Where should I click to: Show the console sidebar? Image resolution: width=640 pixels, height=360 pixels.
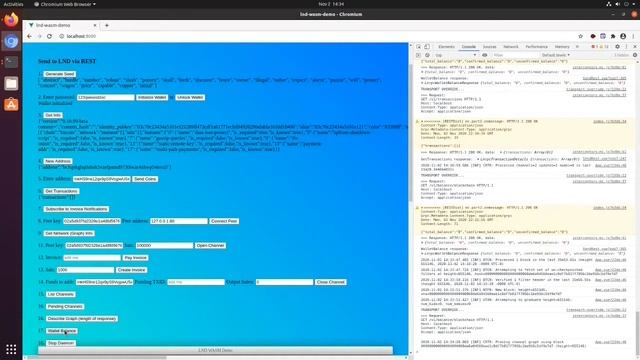click(x=418, y=55)
